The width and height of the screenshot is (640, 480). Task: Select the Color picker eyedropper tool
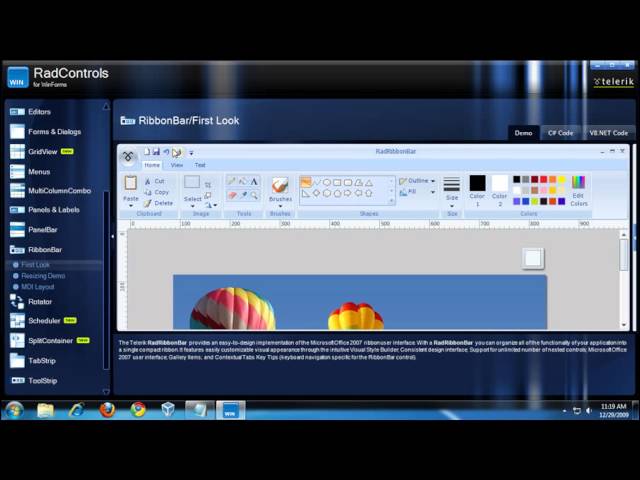click(243, 195)
